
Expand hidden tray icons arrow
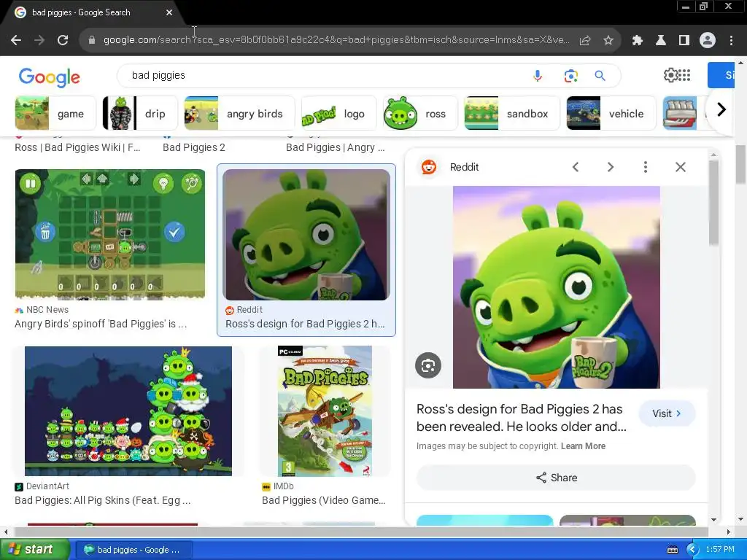click(x=692, y=550)
